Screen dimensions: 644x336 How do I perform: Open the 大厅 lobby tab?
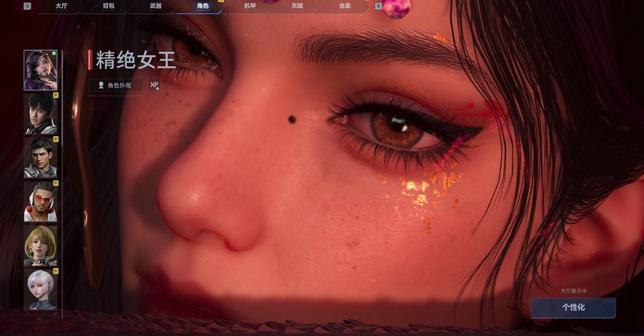pyautogui.click(x=61, y=6)
